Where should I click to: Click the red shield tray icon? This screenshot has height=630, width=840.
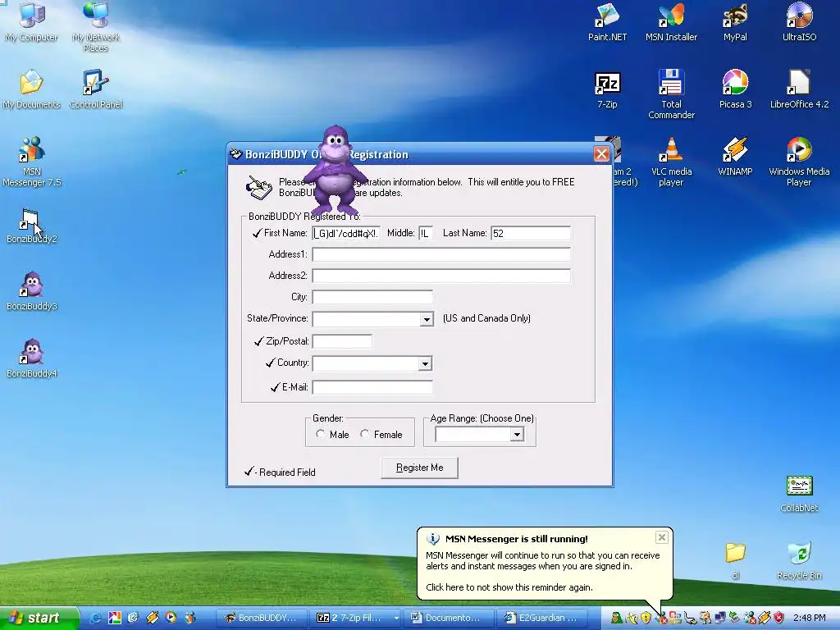coord(779,618)
